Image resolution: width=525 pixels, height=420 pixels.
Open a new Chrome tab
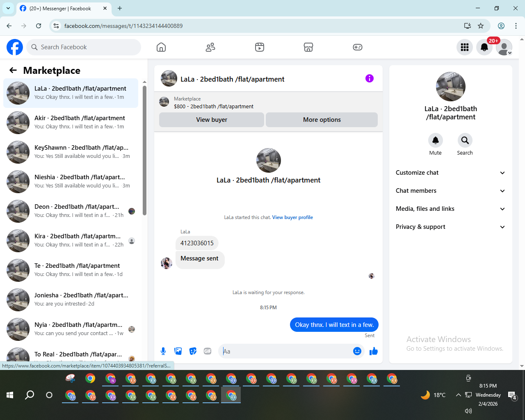coord(120,8)
